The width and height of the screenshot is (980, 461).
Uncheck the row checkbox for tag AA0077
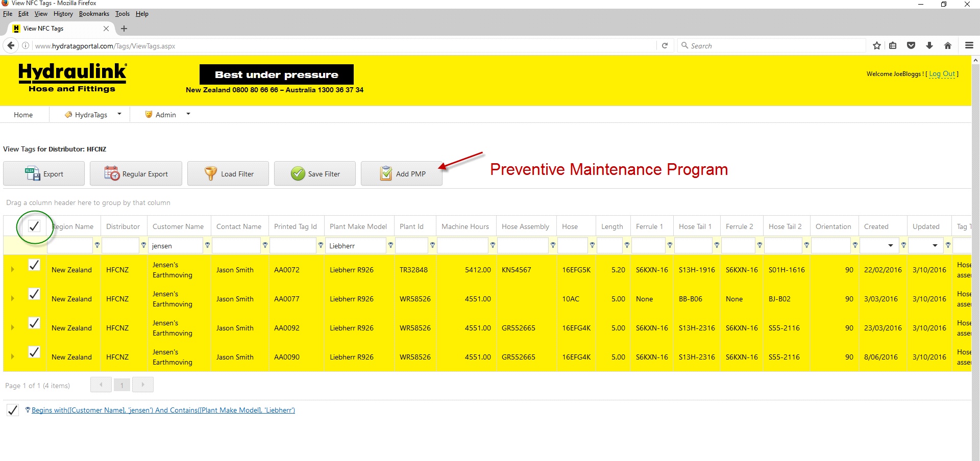[x=34, y=294]
